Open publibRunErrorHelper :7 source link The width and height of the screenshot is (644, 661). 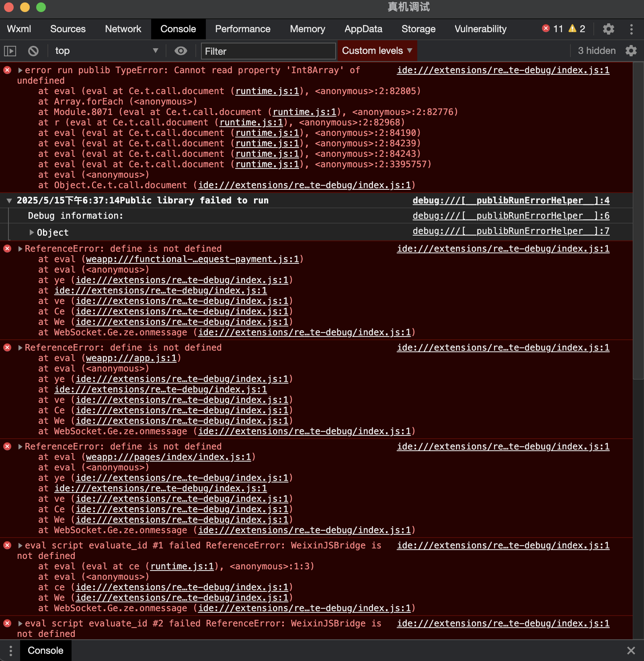[x=511, y=231]
